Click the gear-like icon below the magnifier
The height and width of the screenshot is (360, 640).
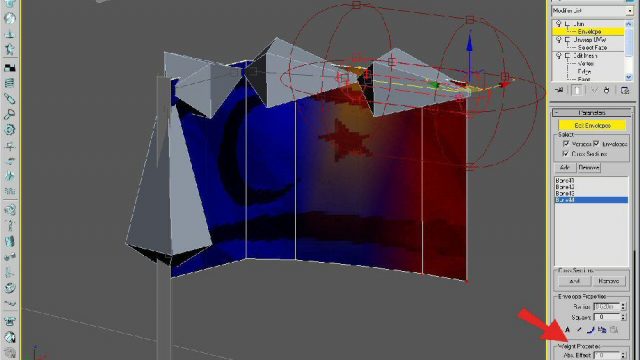[x=10, y=130]
